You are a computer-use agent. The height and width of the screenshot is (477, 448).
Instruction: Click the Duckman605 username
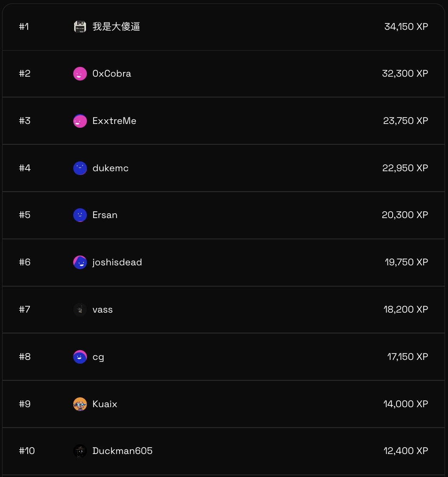[122, 451]
